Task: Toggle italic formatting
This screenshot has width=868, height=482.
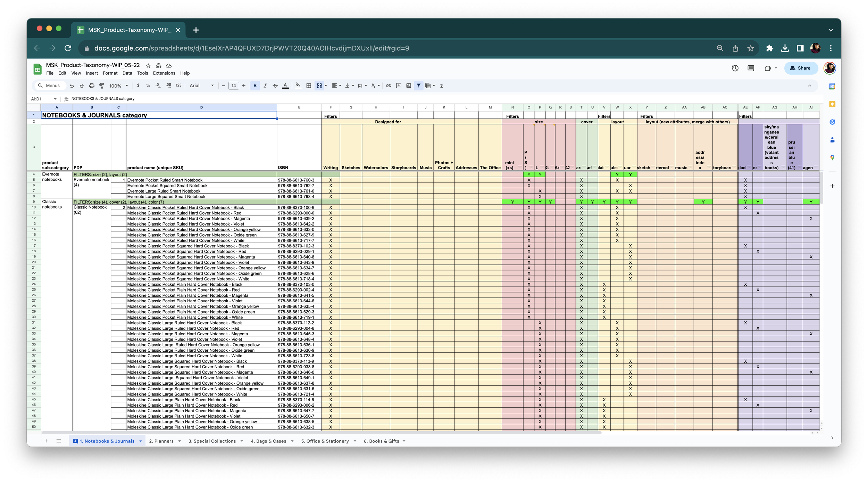Action: pyautogui.click(x=265, y=85)
